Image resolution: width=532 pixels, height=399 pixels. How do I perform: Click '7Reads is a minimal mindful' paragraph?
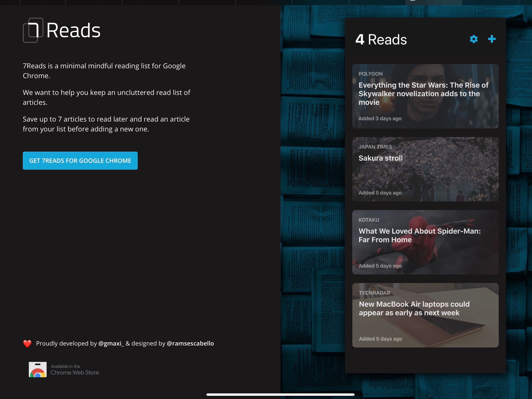104,71
